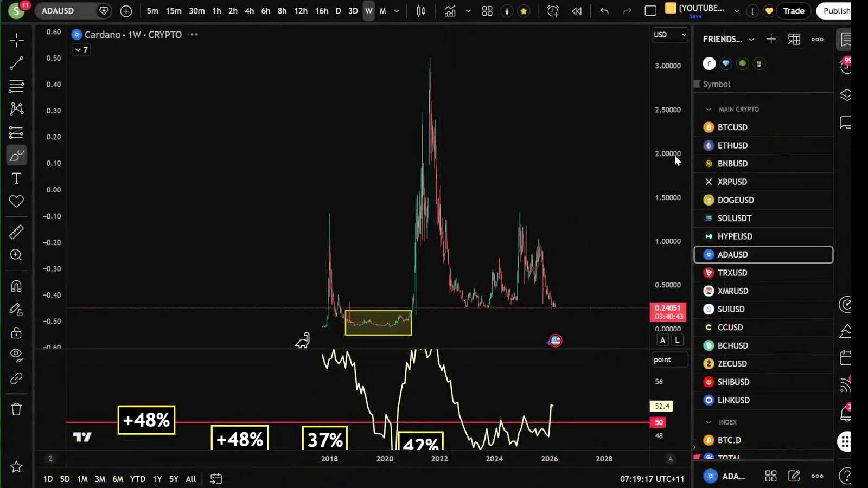The image size is (868, 488).
Task: Collapse the INDEX watchlist section
Action: coord(709,422)
